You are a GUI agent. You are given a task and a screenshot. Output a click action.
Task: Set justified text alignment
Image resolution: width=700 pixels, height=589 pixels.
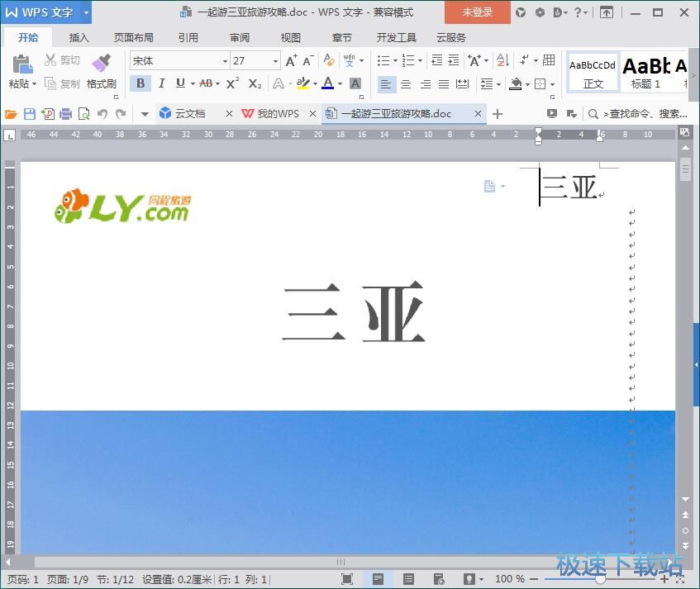444,84
